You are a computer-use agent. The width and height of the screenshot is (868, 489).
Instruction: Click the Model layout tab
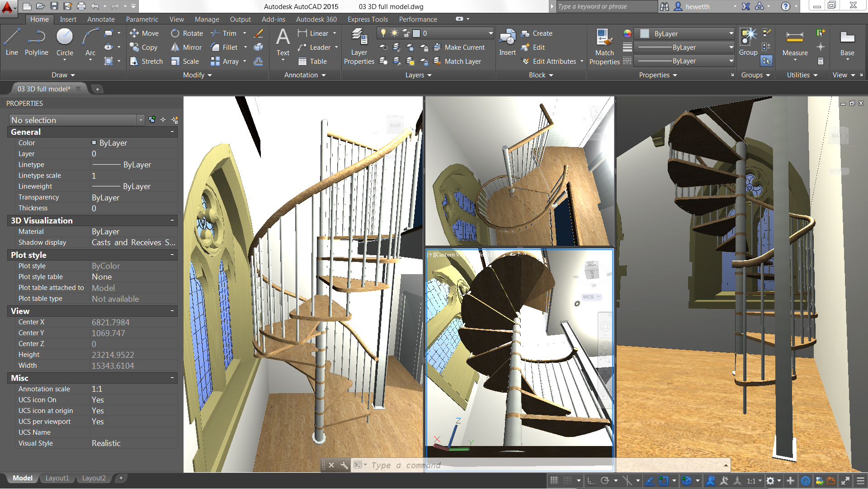(20, 477)
